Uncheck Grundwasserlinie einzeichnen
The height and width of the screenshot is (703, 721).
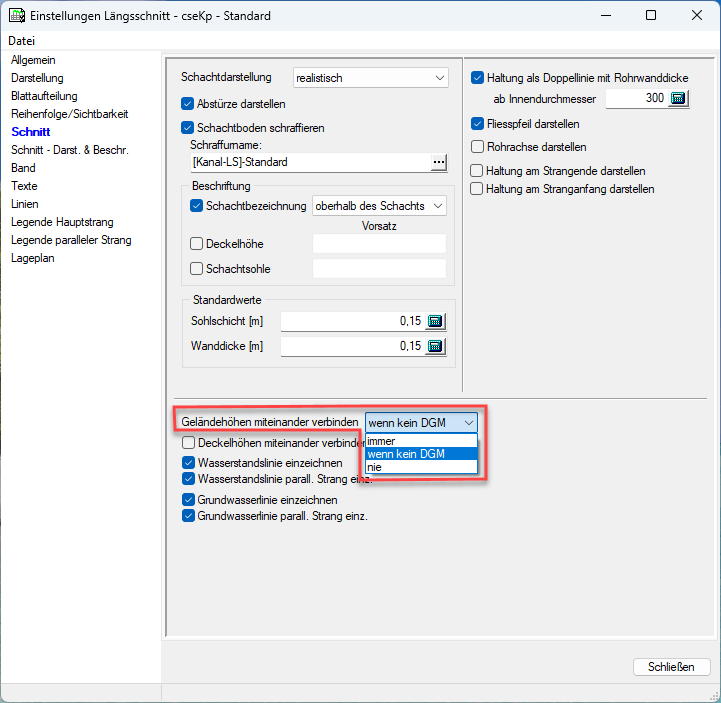point(188,499)
